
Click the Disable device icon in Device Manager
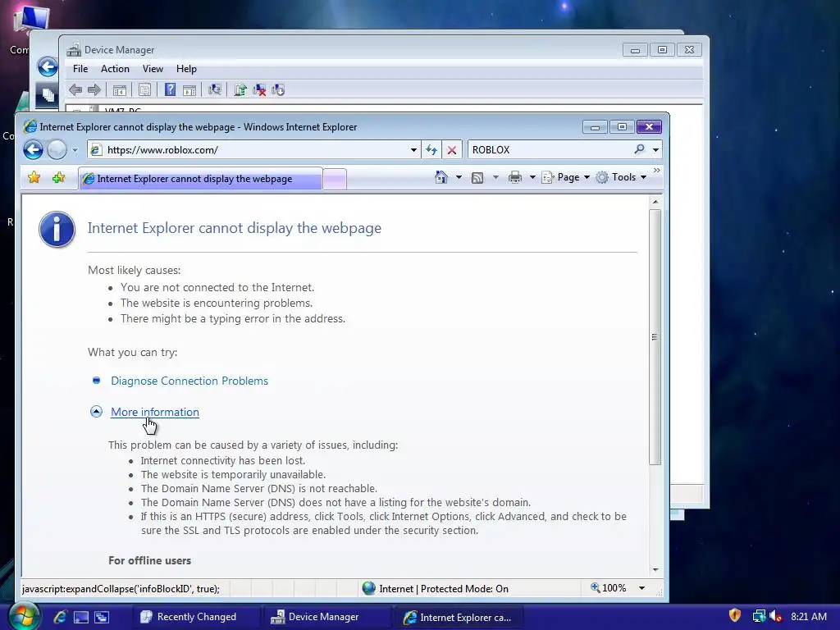point(278,90)
